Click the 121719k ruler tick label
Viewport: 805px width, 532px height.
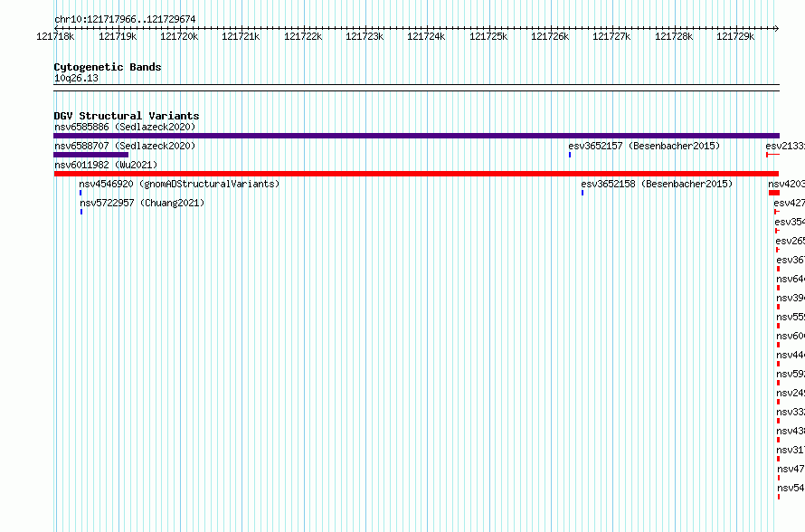[x=118, y=36]
